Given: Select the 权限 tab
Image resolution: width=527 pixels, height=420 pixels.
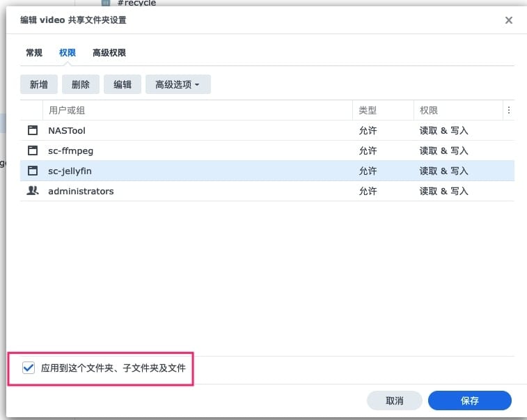Looking at the screenshot, I should 68,52.
